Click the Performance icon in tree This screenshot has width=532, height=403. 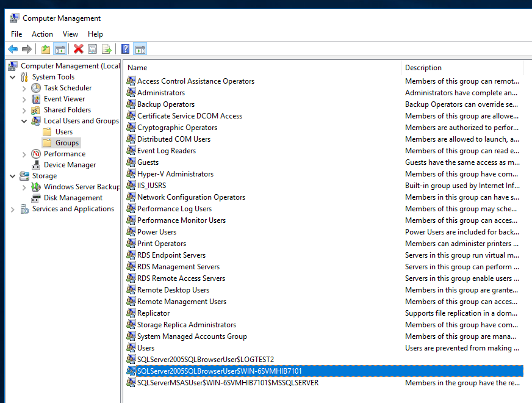[36, 154]
